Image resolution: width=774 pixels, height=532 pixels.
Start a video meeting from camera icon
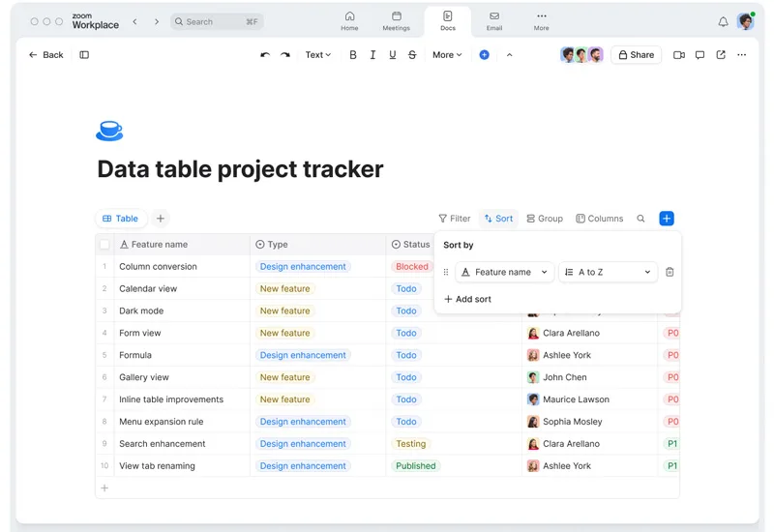(x=679, y=55)
